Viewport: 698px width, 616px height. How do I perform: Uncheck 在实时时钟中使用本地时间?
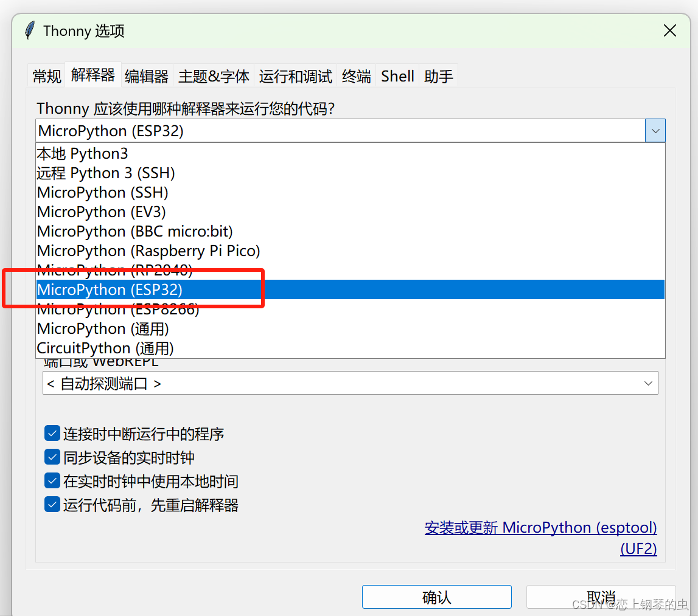click(x=52, y=481)
